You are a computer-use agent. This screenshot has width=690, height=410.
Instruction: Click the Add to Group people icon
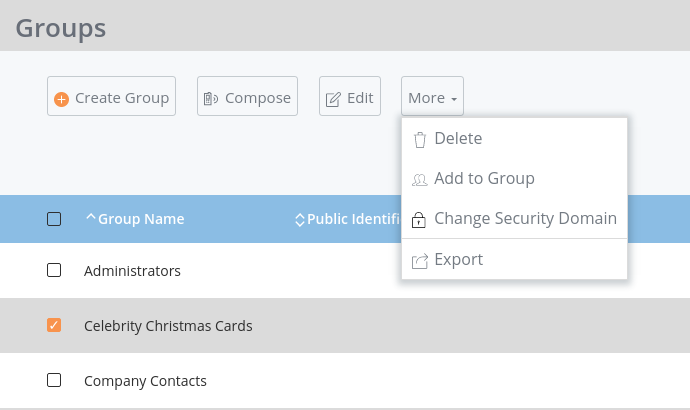[x=419, y=179]
